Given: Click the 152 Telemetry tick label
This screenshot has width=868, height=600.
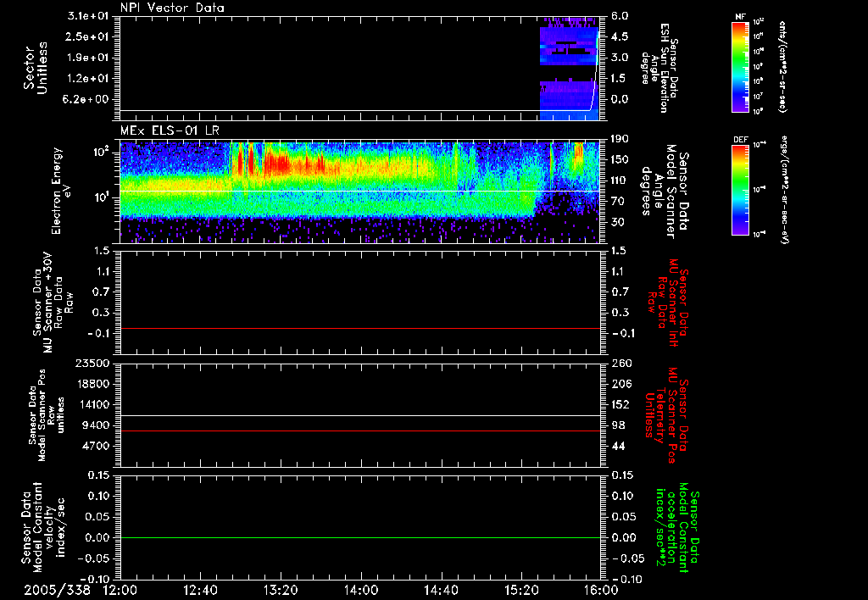Looking at the screenshot, I should click(620, 404).
